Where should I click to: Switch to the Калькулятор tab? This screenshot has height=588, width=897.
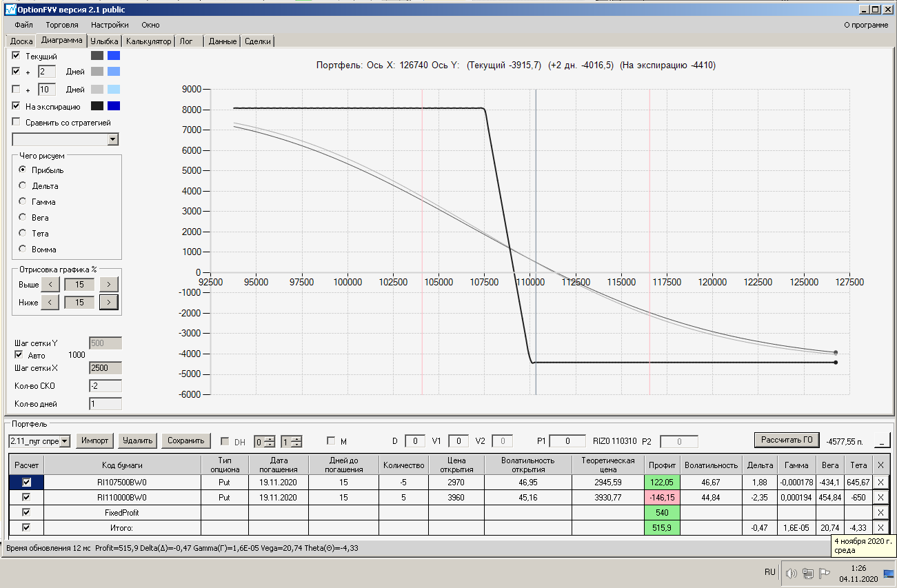click(x=148, y=41)
